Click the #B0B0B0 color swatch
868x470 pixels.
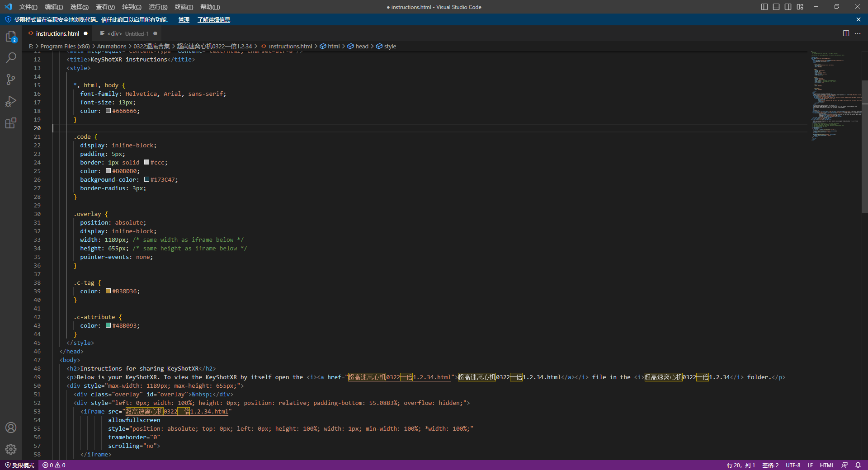[x=108, y=171]
